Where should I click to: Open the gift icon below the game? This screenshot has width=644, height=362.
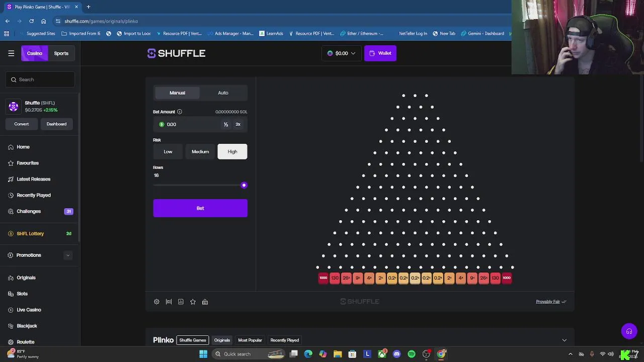[x=205, y=302]
